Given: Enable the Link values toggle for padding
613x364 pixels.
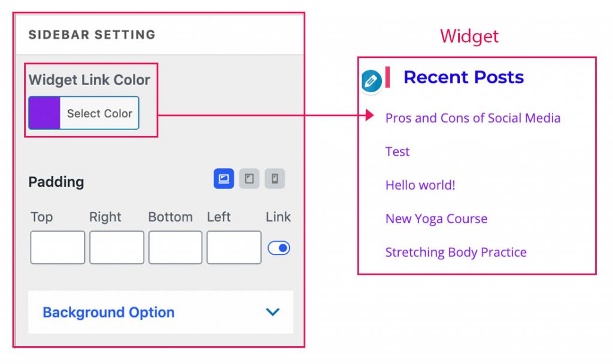Looking at the screenshot, I should [x=278, y=247].
